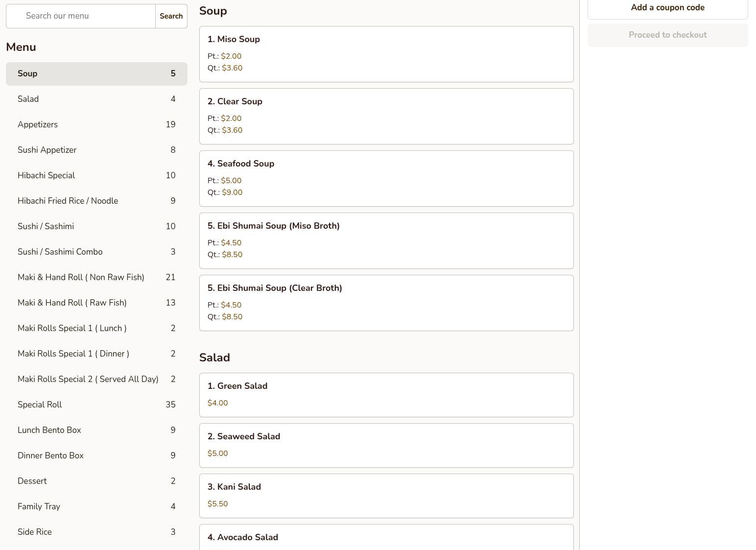Screen dimensions: 756x550
Task: Jump to the Special Roll category
Action: point(96,405)
